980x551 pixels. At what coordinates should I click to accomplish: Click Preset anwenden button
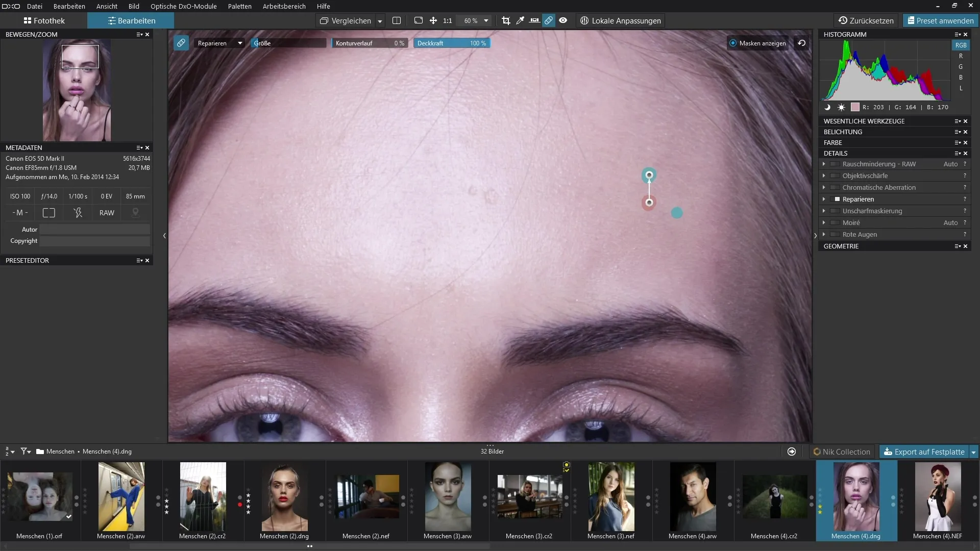click(x=940, y=20)
